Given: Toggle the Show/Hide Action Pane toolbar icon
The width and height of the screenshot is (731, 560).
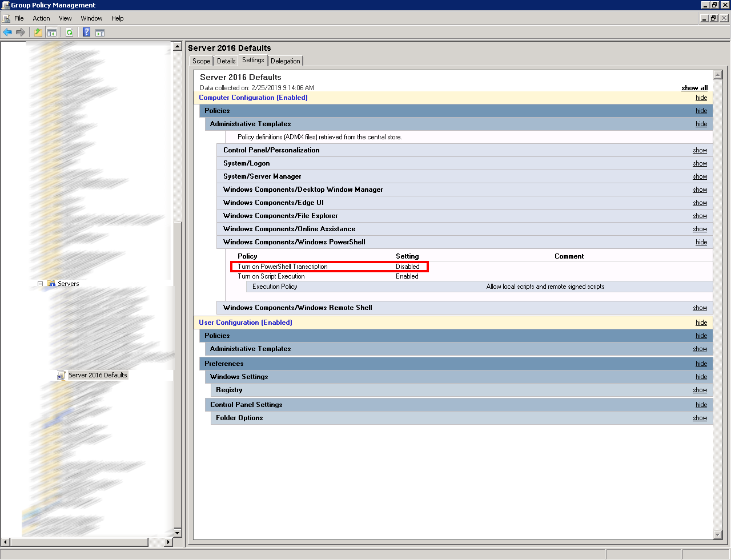Looking at the screenshot, I should (100, 32).
